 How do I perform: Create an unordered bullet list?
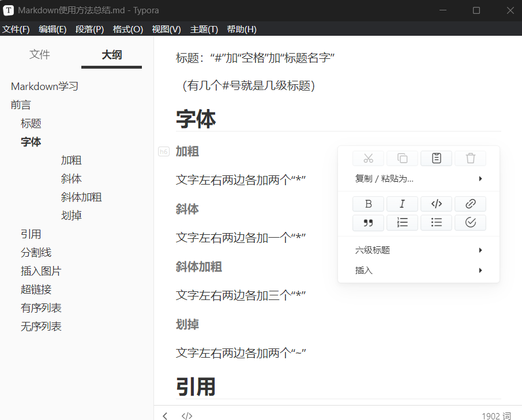coord(437,223)
